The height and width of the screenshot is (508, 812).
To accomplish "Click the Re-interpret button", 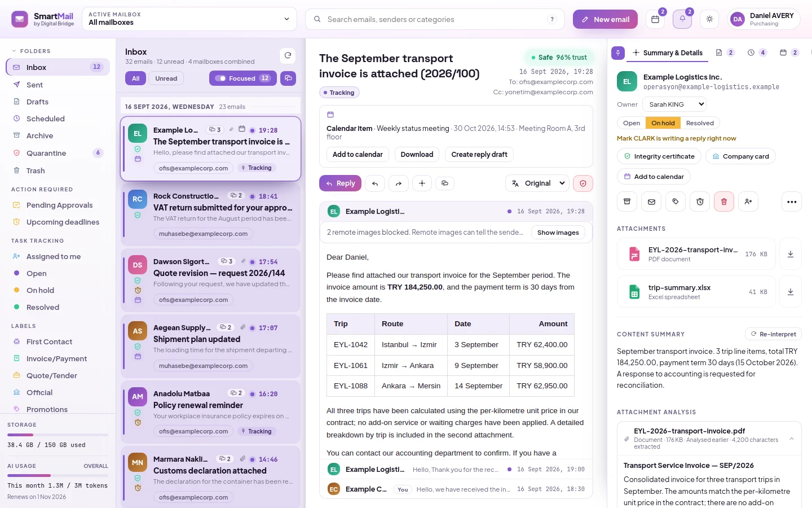I will [773, 334].
